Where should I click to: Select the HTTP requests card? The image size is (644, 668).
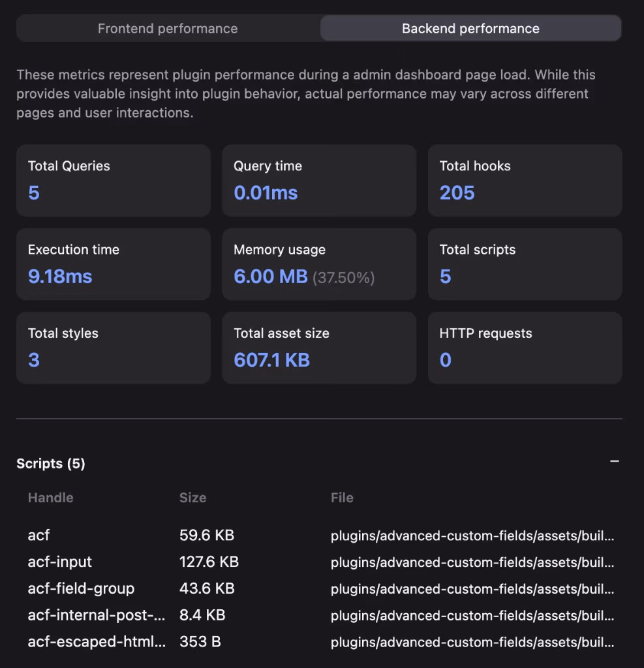525,348
